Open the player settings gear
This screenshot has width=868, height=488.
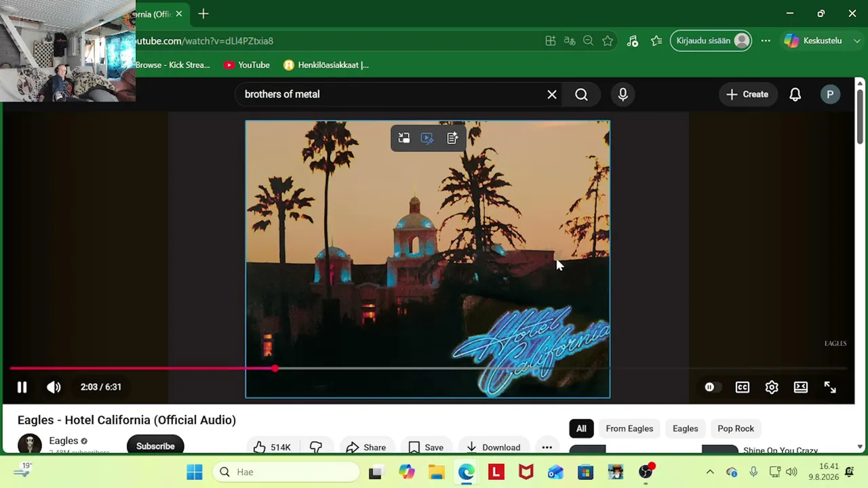772,387
